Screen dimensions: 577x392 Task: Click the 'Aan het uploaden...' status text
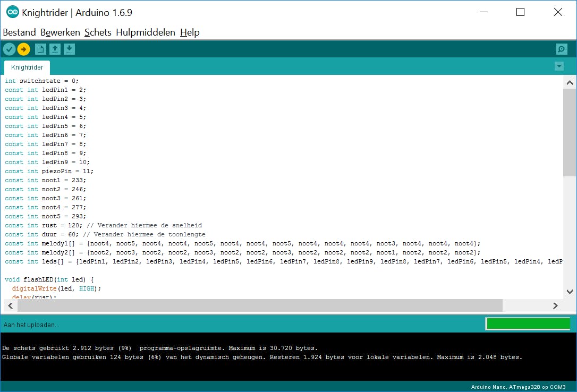[x=31, y=325]
